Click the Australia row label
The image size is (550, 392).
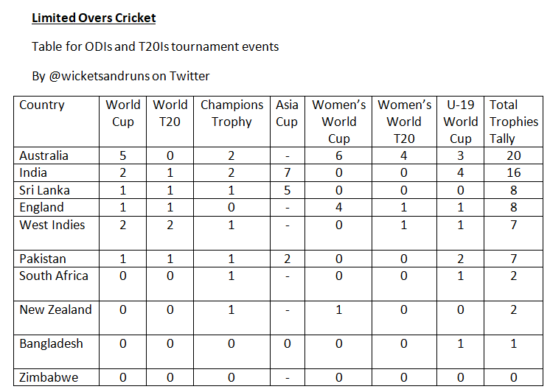(x=44, y=155)
